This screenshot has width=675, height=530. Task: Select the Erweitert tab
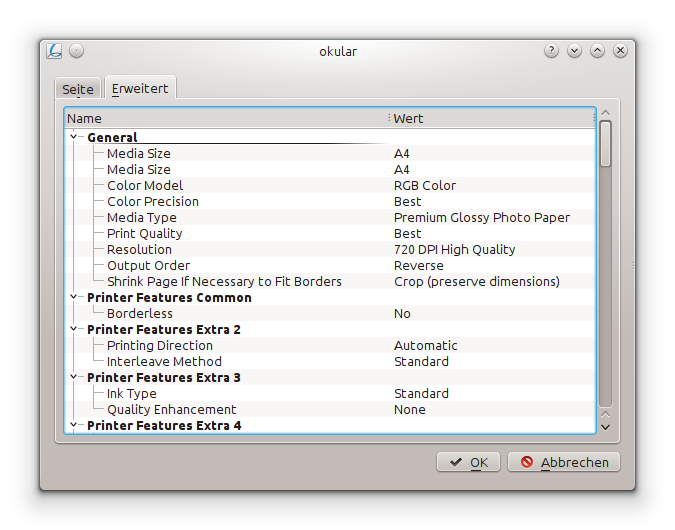click(x=140, y=88)
